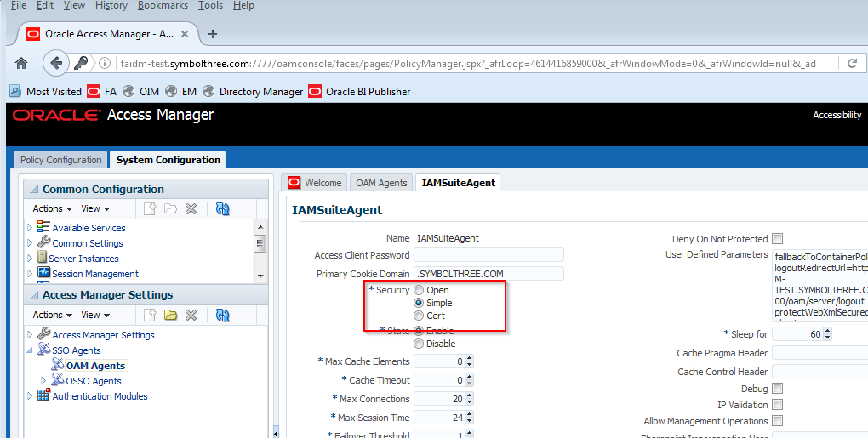This screenshot has width=868, height=438.
Task: Switch to the OAM Agents tab
Action: [381, 183]
